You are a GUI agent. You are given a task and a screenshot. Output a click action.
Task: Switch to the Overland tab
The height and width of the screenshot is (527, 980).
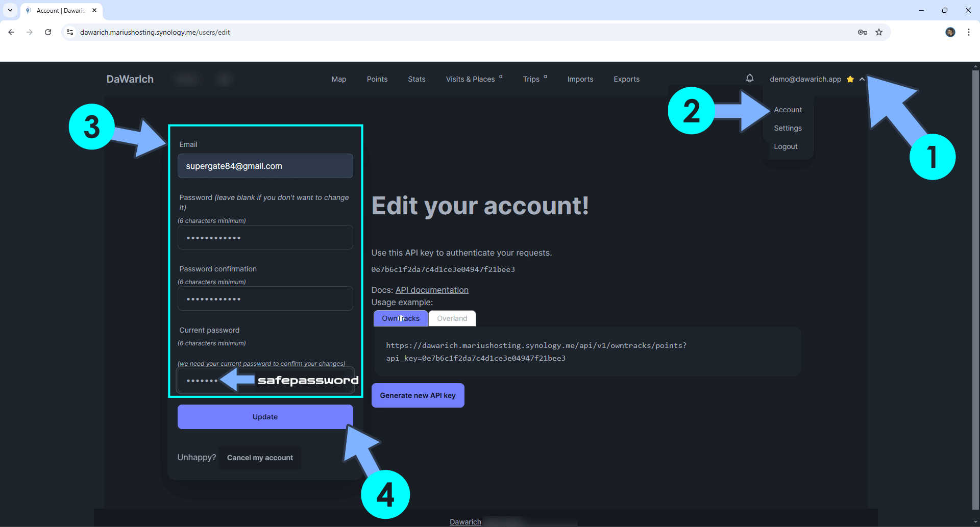pos(452,318)
